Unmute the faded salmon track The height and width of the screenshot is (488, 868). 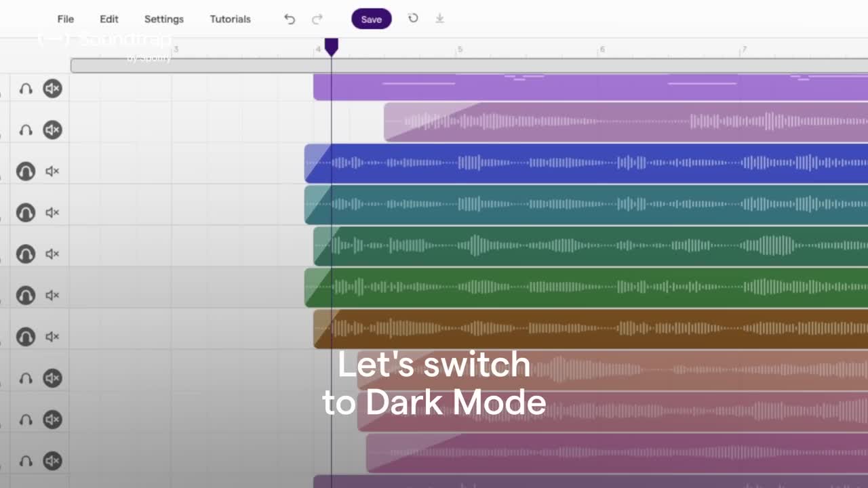pos(53,378)
